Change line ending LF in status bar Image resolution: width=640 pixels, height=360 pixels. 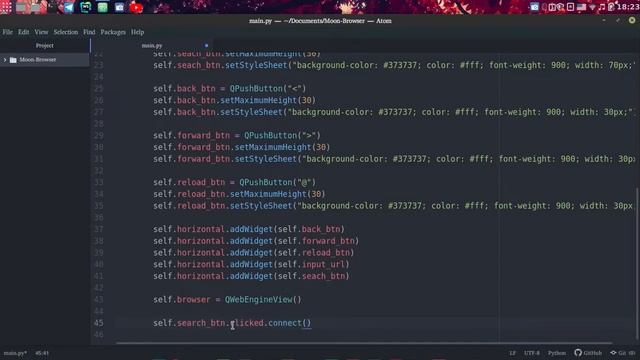(512, 353)
